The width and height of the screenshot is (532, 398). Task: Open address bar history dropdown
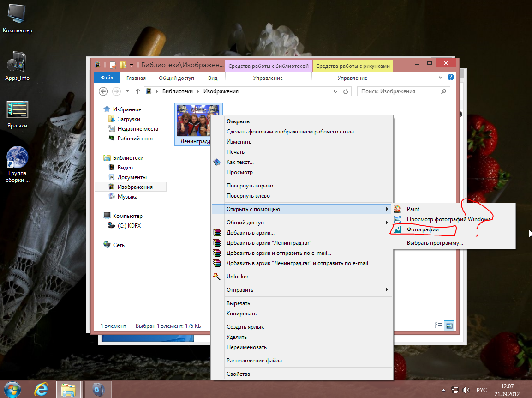(335, 91)
